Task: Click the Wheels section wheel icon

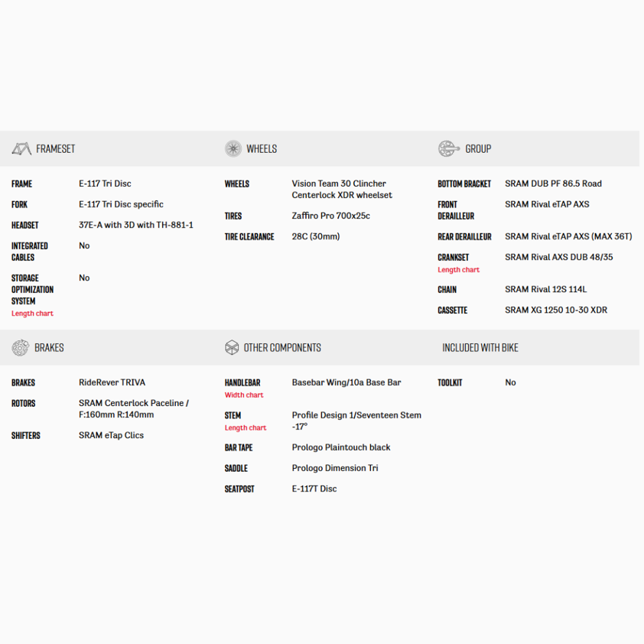Action: [x=233, y=148]
